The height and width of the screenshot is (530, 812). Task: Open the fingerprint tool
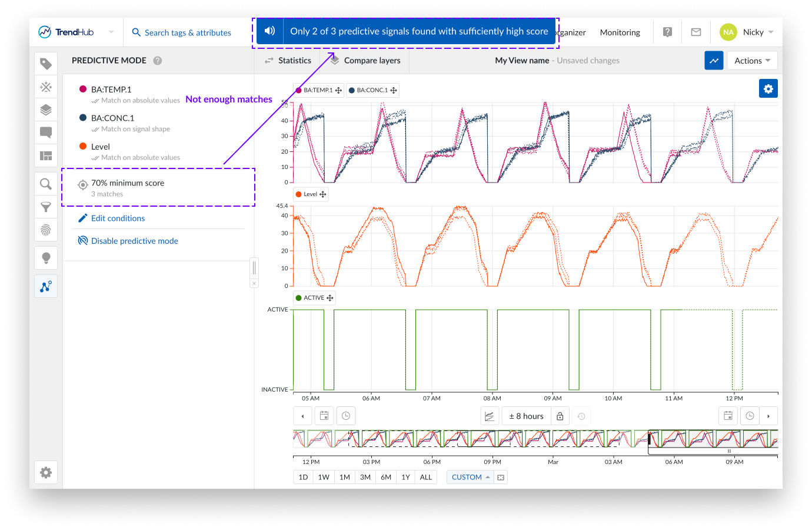tap(46, 230)
